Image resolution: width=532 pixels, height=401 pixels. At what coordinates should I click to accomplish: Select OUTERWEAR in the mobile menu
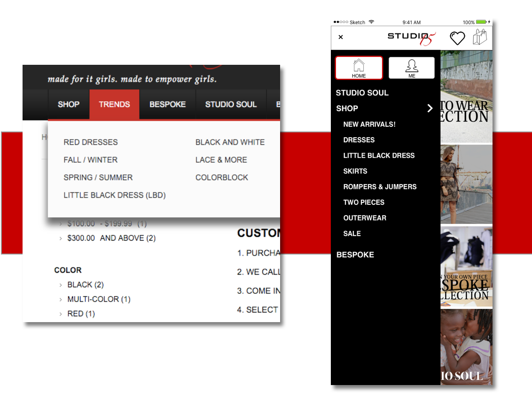(365, 218)
